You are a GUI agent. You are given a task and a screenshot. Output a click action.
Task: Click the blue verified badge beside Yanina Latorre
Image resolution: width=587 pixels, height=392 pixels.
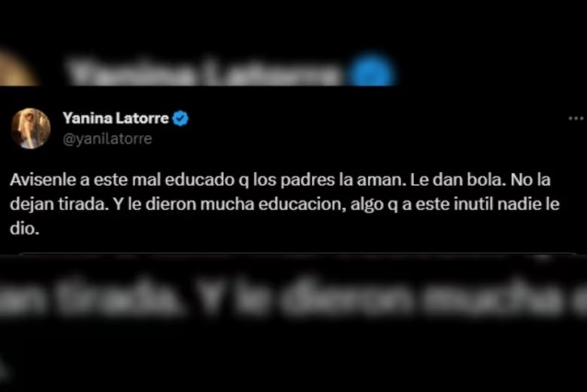click(180, 119)
